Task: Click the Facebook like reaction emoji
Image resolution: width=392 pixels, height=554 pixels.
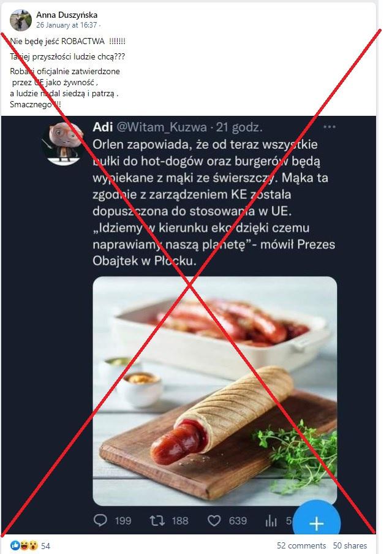Action: tap(15, 545)
